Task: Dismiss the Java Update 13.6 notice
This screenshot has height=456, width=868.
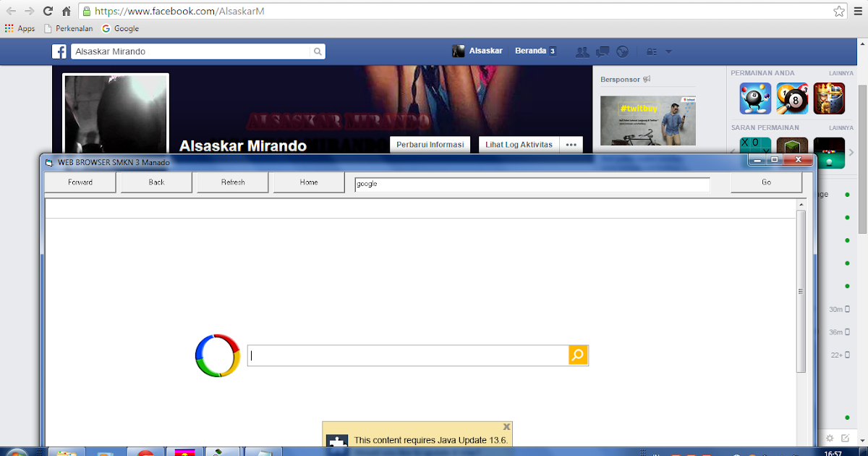Action: [x=506, y=426]
